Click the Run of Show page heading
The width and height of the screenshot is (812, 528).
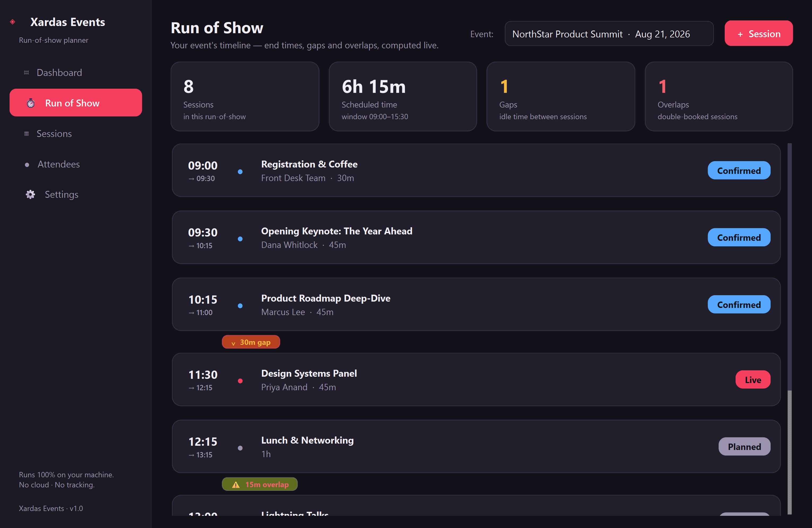[217, 28]
